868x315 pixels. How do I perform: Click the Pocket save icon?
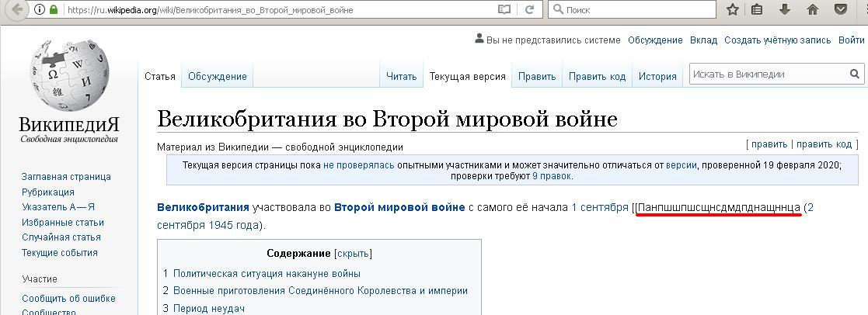point(840,10)
